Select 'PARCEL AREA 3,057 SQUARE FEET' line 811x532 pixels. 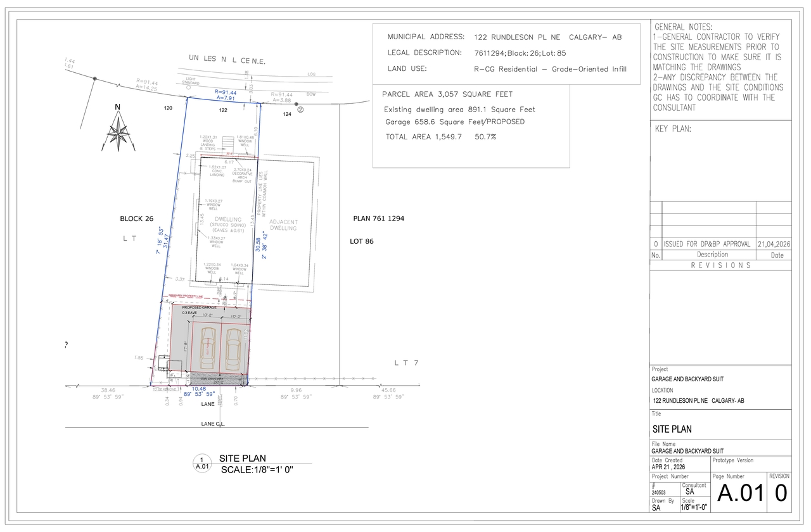[447, 95]
